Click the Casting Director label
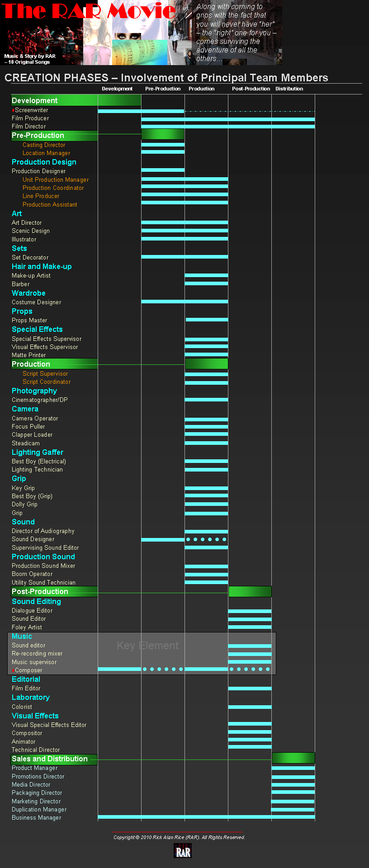Image resolution: width=369 pixels, height=868 pixels. tap(44, 145)
